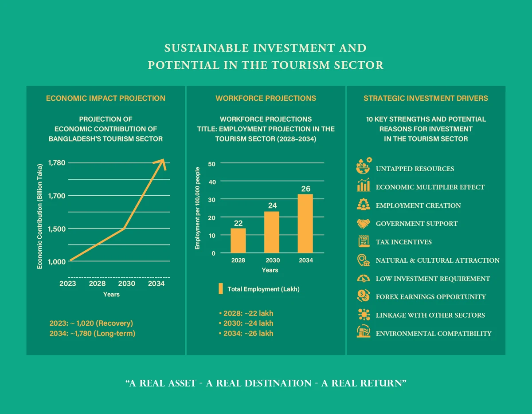Click the Government Support handshake icon
532x414 pixels.
point(364,223)
